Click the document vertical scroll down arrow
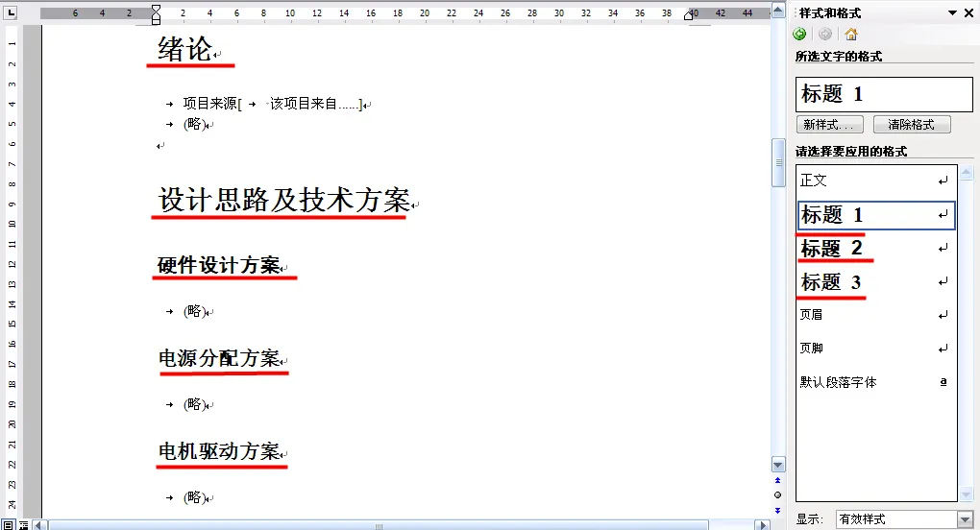 (x=778, y=465)
